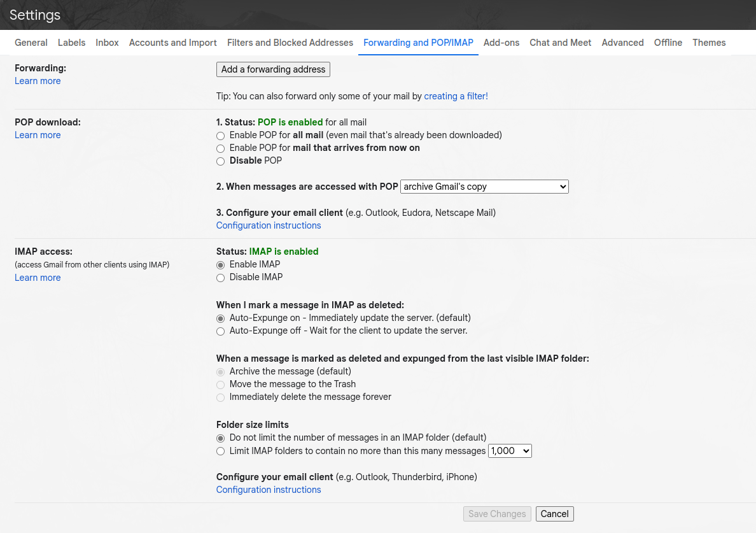Select Limit IMAP folders message count option
Viewport: 756px width, 533px height.
(220, 451)
